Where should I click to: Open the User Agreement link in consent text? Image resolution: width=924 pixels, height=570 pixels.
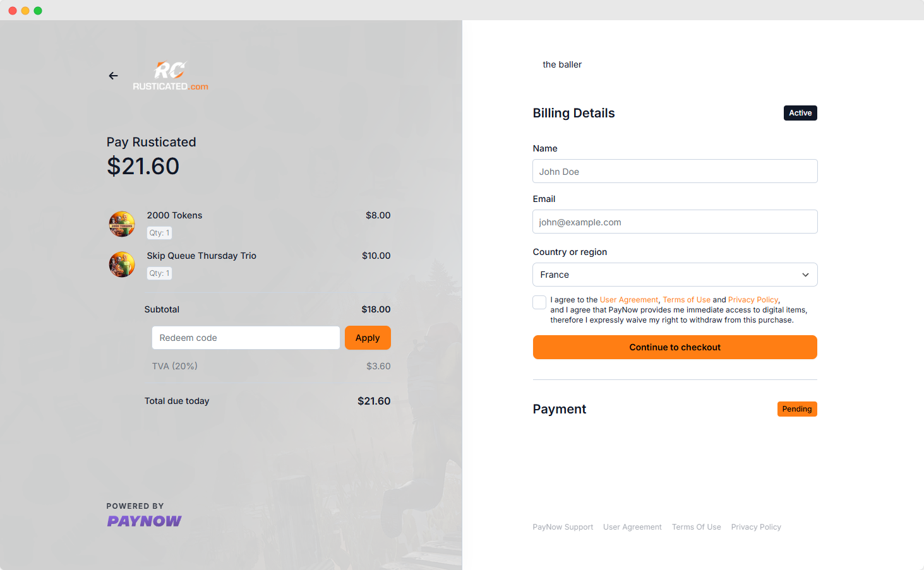pyautogui.click(x=628, y=300)
